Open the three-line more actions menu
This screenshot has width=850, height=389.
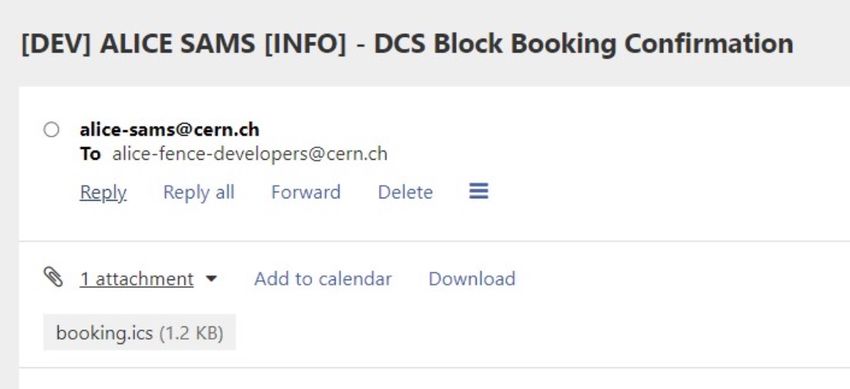pyautogui.click(x=479, y=191)
